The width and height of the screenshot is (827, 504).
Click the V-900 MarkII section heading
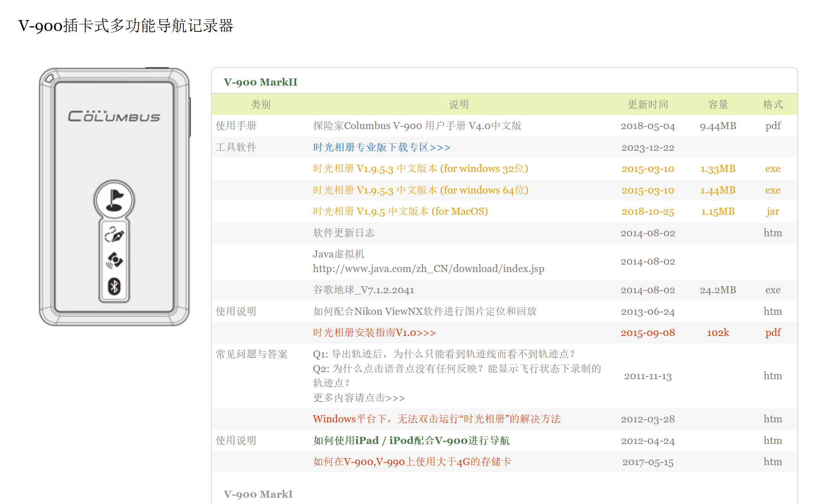pos(260,82)
